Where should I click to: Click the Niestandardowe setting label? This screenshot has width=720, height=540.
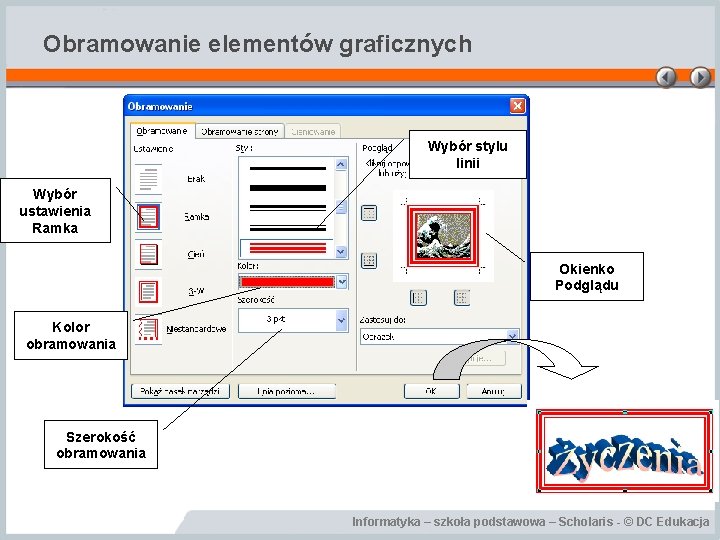coord(196,329)
